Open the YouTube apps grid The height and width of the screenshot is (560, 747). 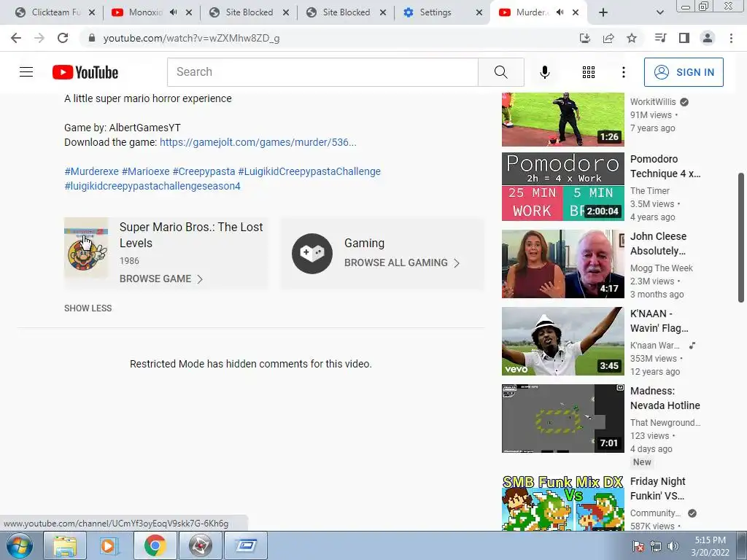coord(589,72)
